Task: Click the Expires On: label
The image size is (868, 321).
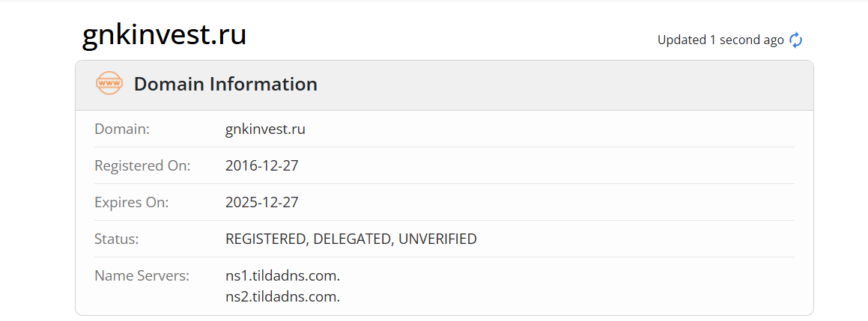Action: point(132,203)
